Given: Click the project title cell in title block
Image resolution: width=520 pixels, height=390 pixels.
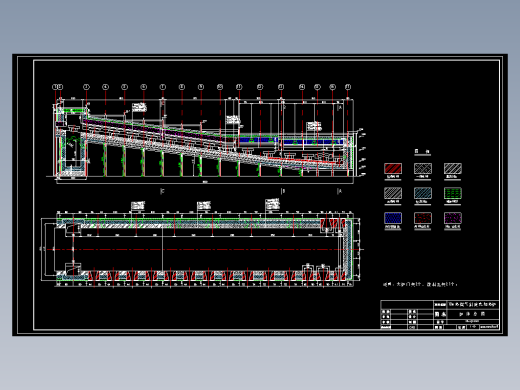Looking at the screenshot, I should coord(473,304).
